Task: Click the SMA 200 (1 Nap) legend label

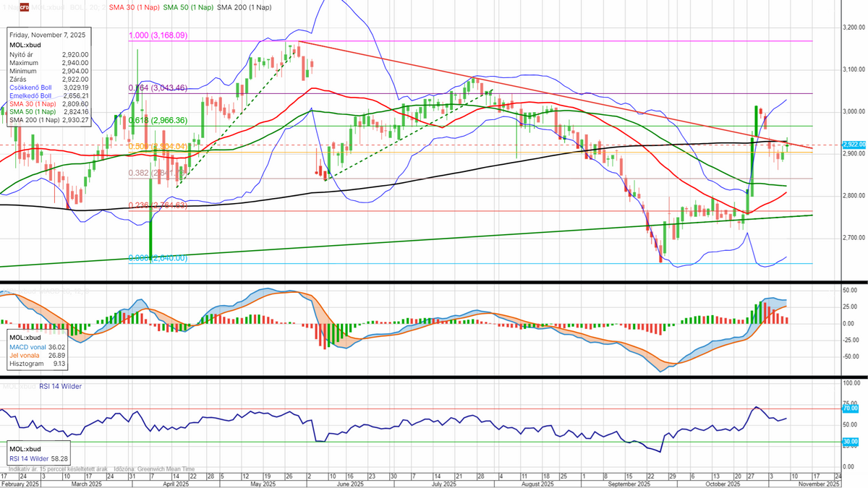Action: (246, 7)
